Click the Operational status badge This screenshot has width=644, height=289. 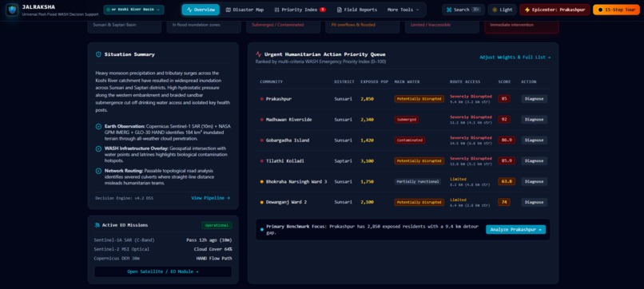pos(217,225)
